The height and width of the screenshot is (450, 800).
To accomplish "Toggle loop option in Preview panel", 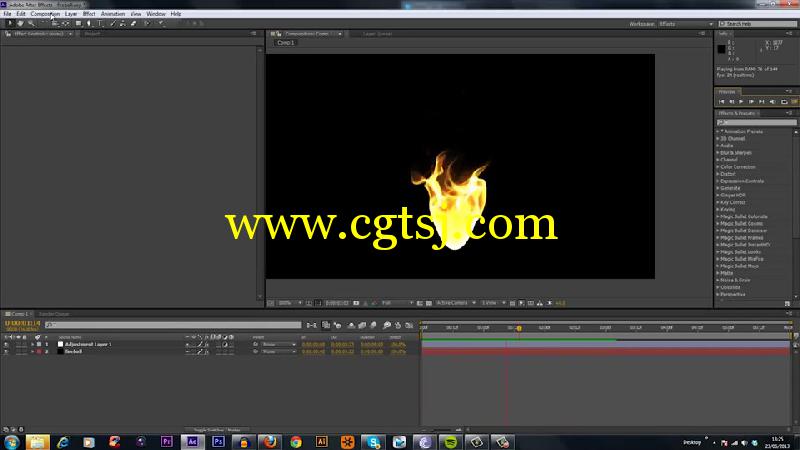I will click(x=784, y=102).
